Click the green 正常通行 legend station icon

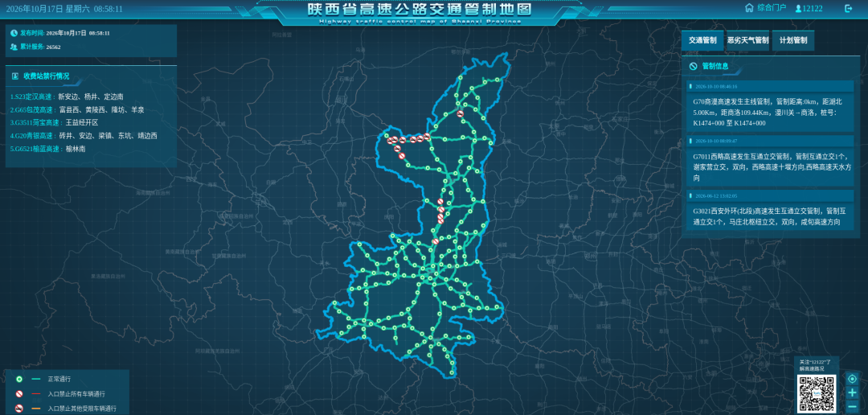point(19,380)
